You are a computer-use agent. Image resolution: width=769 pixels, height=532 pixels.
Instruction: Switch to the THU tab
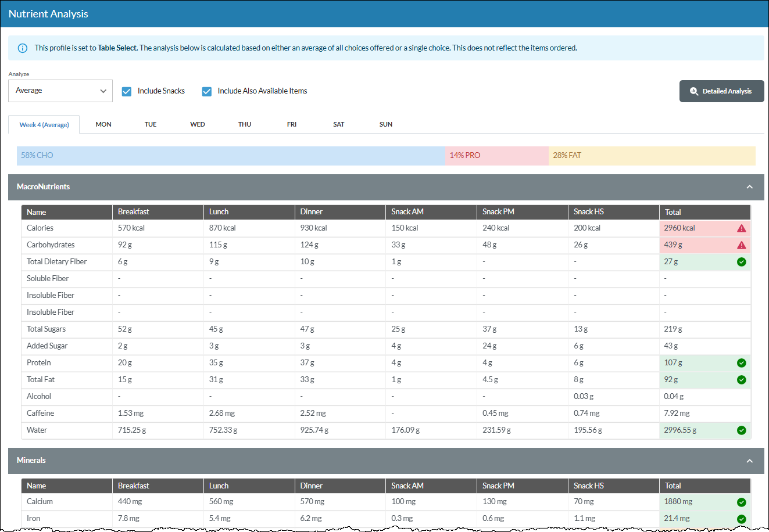point(245,124)
